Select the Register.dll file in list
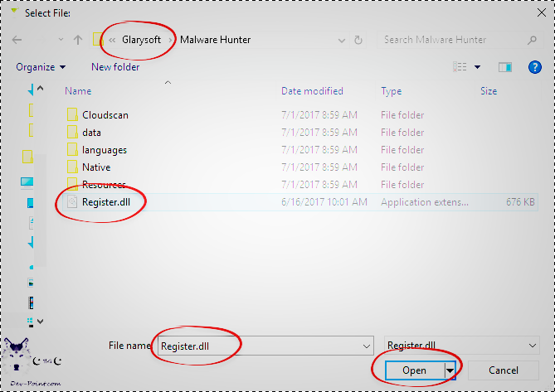 pos(105,201)
